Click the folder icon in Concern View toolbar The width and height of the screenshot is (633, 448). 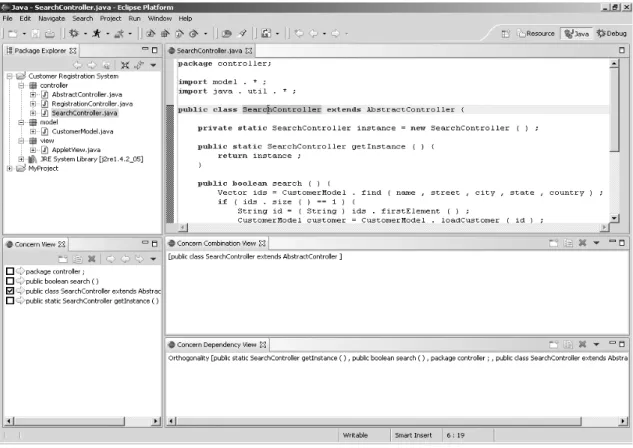click(x=63, y=259)
